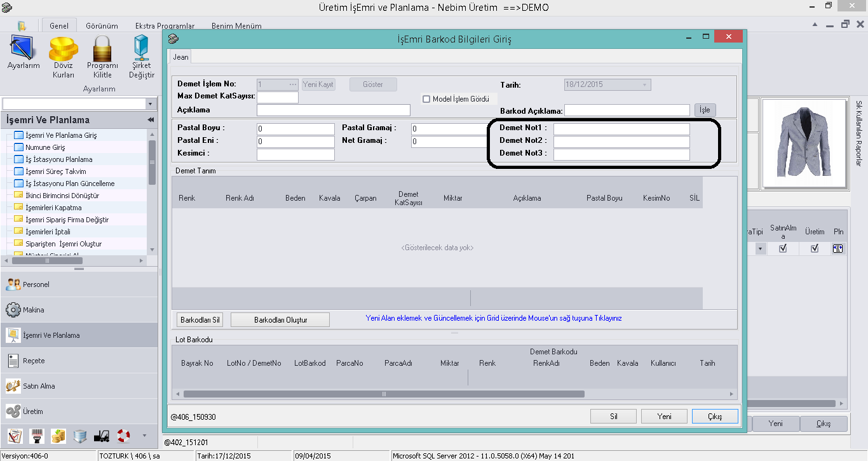Open Üretim navigation group with gears icon
The image size is (868, 461).
click(79, 411)
